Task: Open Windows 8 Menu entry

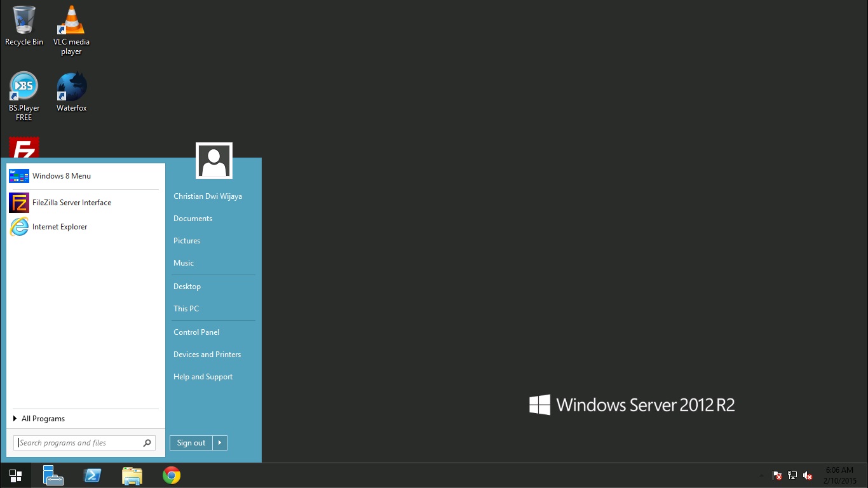Action: 85,176
